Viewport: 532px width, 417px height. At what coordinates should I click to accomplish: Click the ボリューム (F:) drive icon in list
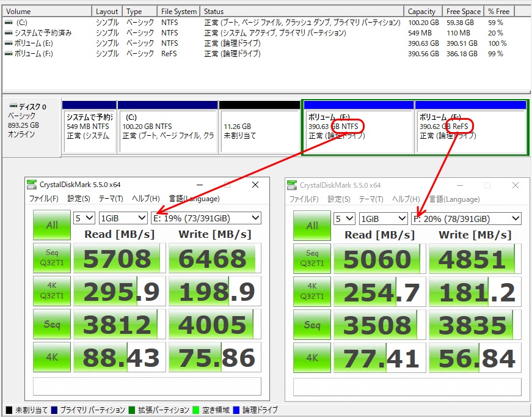[9, 54]
